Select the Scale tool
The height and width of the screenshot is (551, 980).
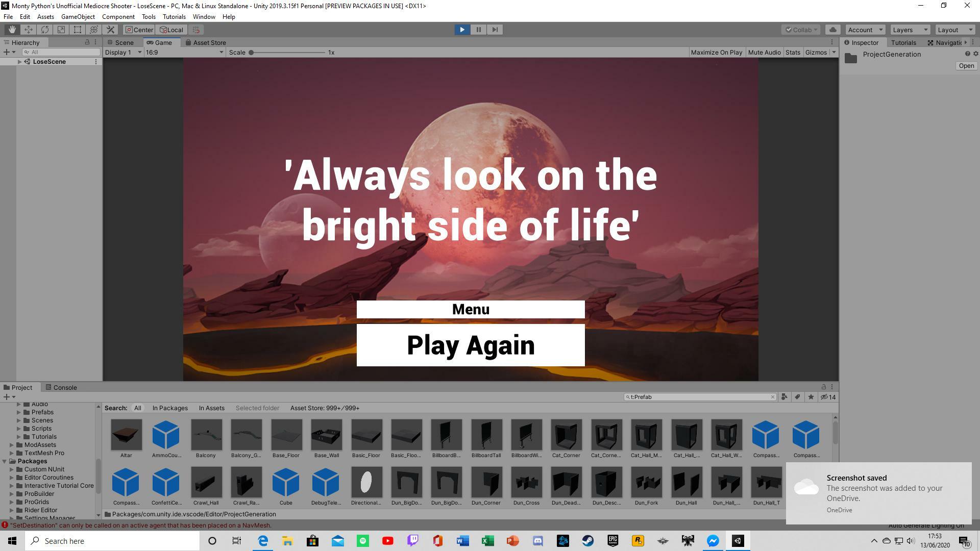pos(61,30)
